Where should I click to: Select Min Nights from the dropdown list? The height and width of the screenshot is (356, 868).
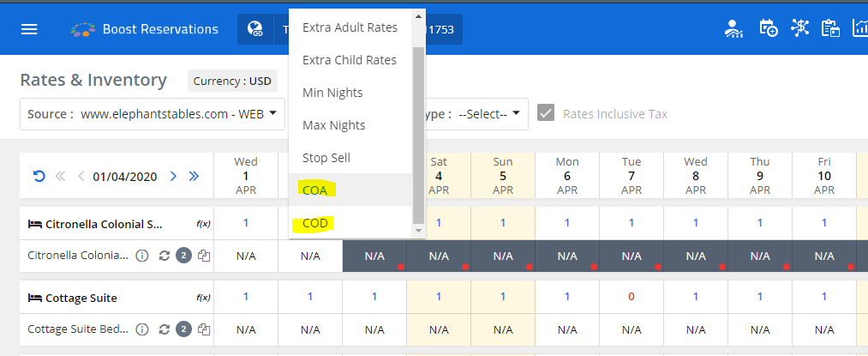(332, 93)
